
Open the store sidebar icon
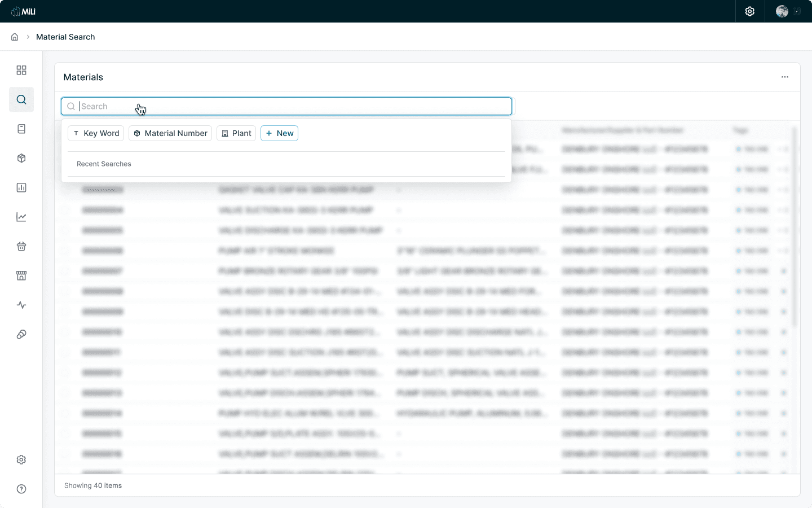21,275
